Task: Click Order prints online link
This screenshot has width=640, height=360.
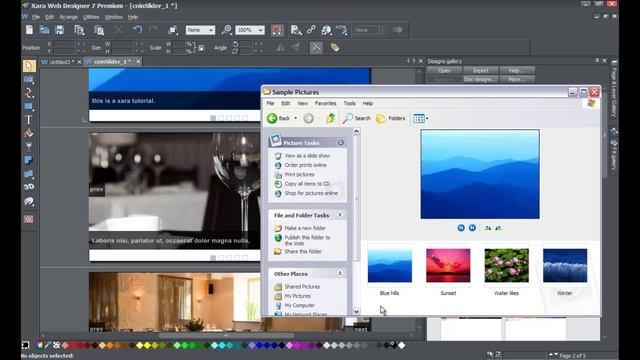Action: pos(305,165)
